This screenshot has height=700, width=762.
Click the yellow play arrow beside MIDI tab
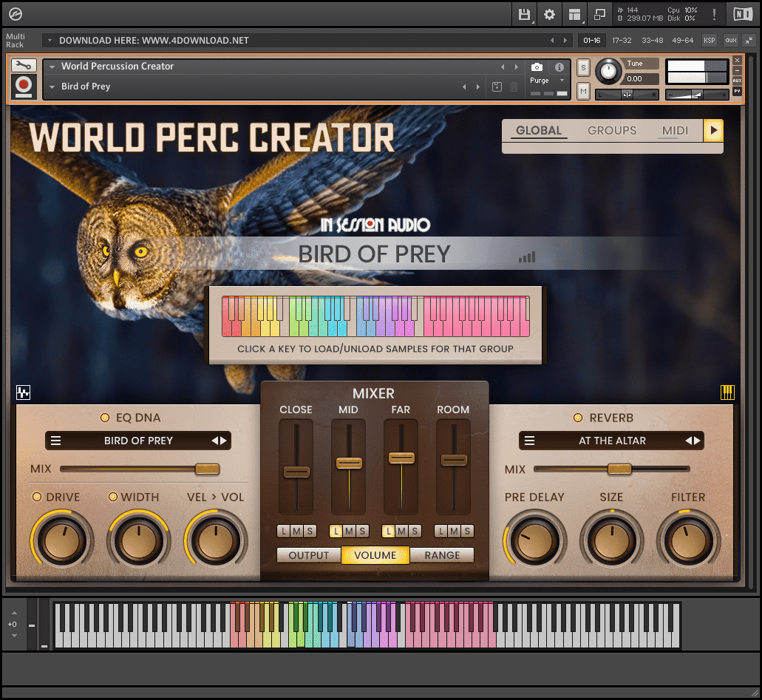[x=713, y=130]
